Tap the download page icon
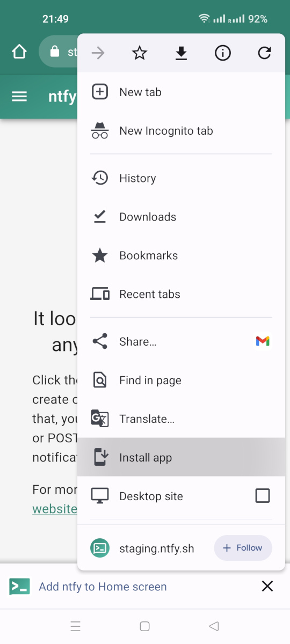The width and height of the screenshot is (290, 644). pyautogui.click(x=181, y=53)
